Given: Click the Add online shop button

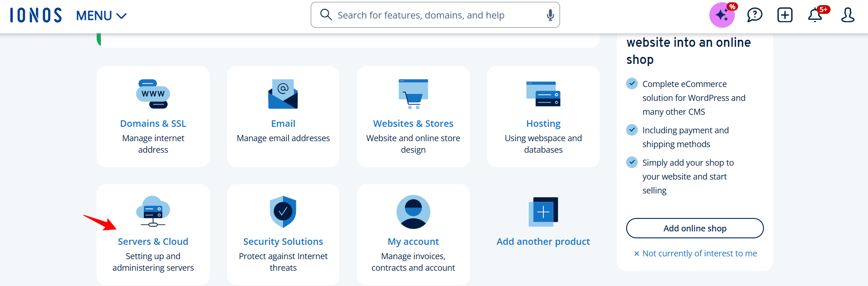Looking at the screenshot, I should (695, 228).
